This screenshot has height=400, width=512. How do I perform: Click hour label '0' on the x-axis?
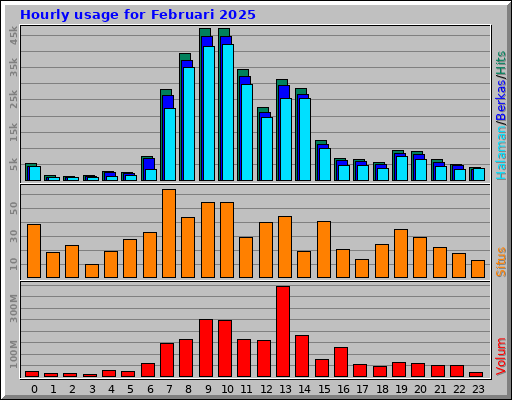coord(34,389)
